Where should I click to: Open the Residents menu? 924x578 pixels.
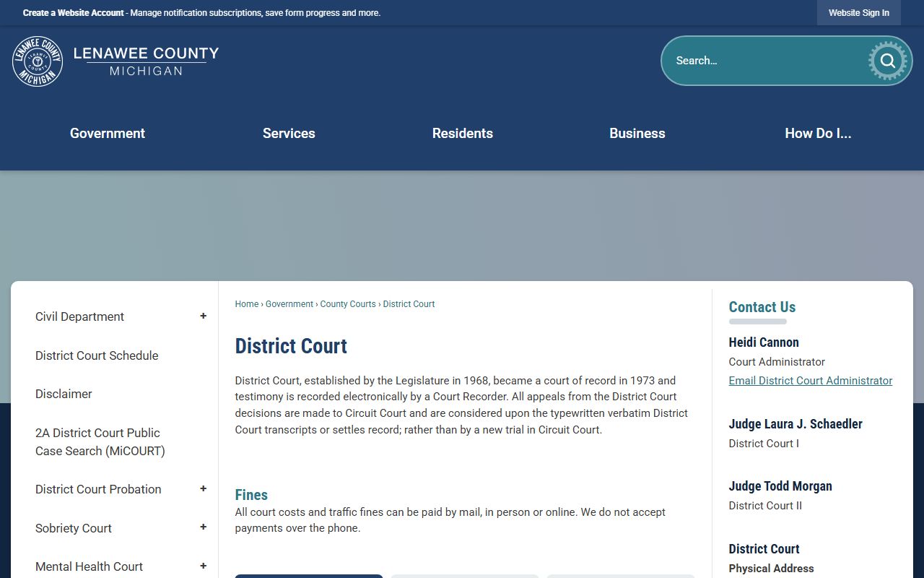[463, 133]
